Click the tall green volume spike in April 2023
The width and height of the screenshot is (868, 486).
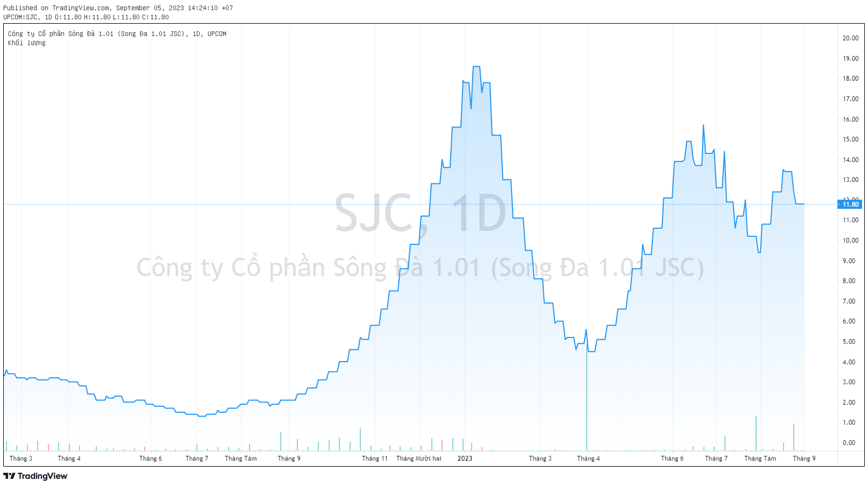click(587, 398)
